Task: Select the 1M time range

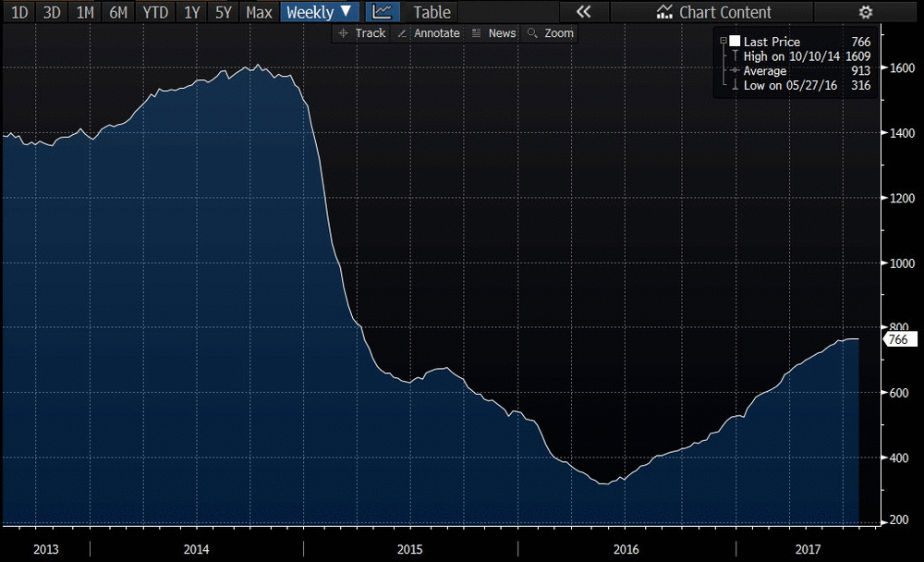Action: point(85,12)
